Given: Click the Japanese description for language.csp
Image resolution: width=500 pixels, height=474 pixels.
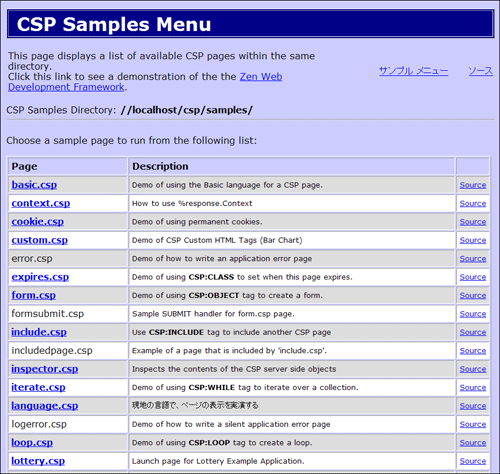Looking at the screenshot, I should click(x=195, y=406).
